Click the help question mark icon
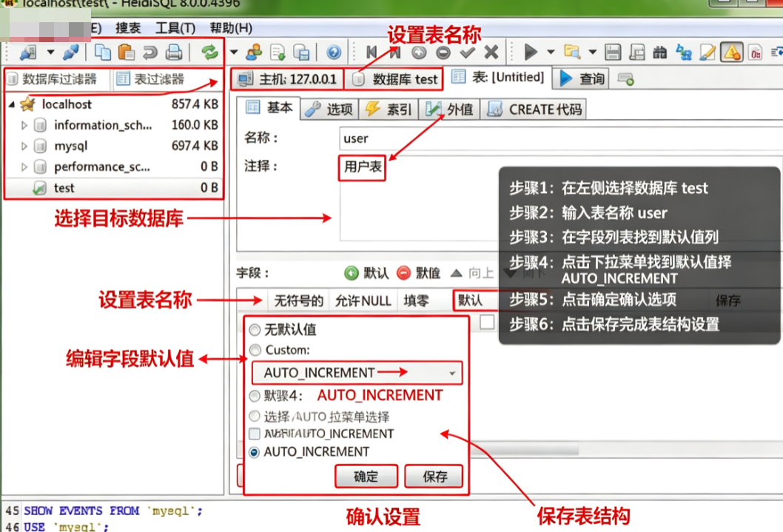 pos(334,52)
